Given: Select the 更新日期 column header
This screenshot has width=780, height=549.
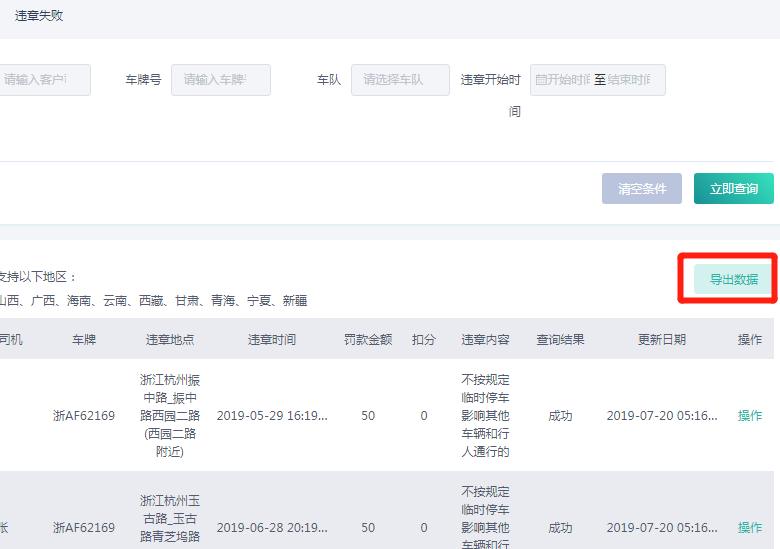Looking at the screenshot, I should (x=662, y=340).
